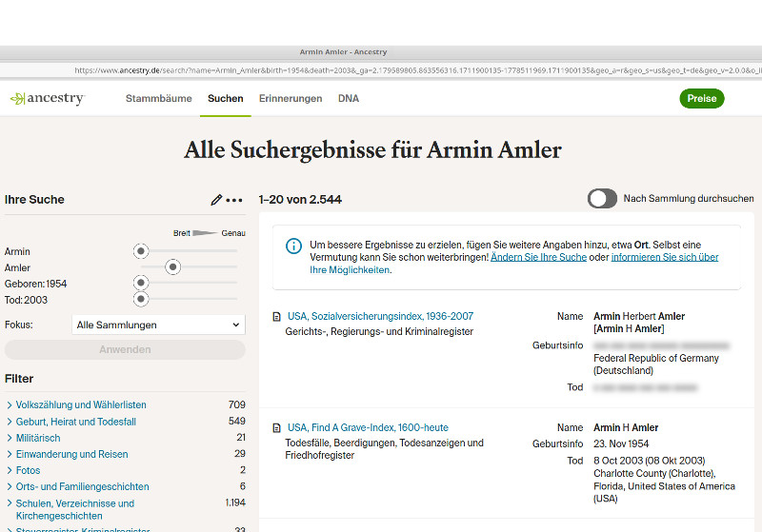
Task: Click the Amler surname precision slider
Action: pyautogui.click(x=172, y=267)
